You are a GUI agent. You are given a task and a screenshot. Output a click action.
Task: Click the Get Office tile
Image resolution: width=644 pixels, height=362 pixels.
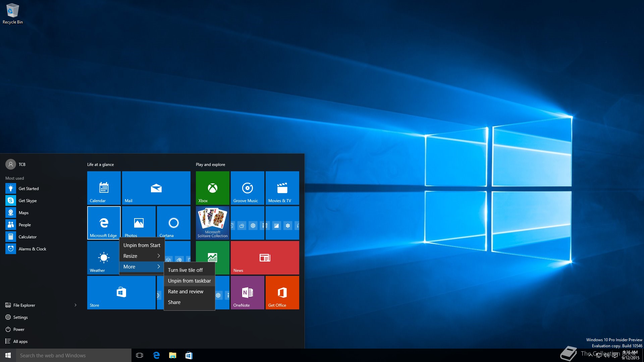282,293
